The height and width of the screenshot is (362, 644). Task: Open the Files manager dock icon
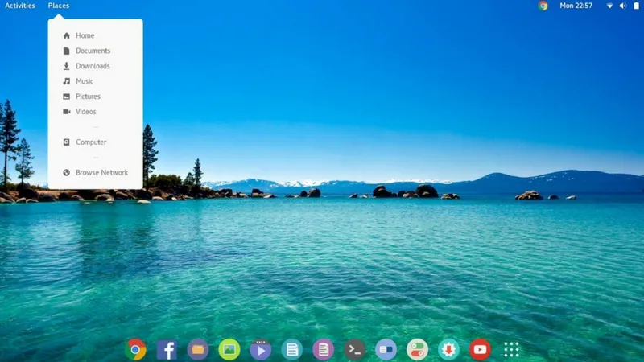198,349
